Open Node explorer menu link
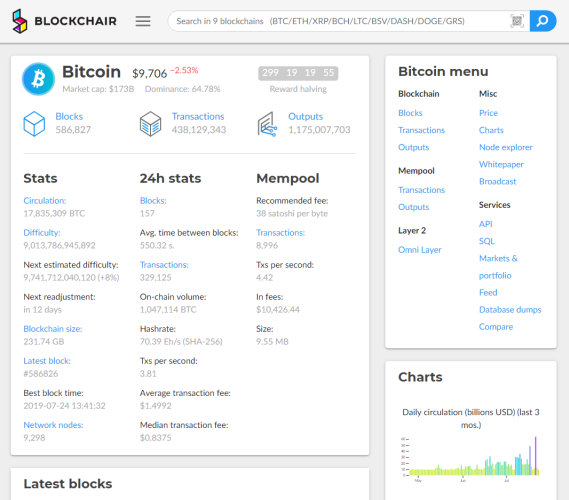 [505, 147]
